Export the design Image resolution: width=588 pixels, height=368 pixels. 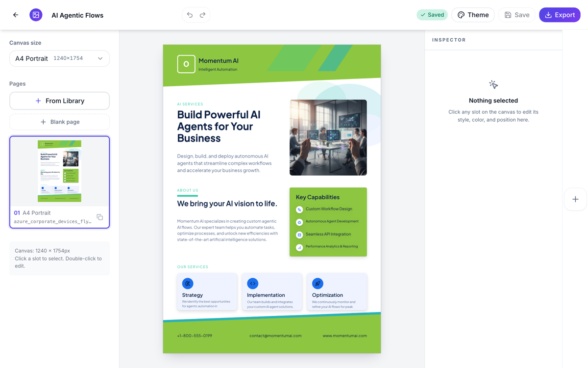(x=560, y=15)
